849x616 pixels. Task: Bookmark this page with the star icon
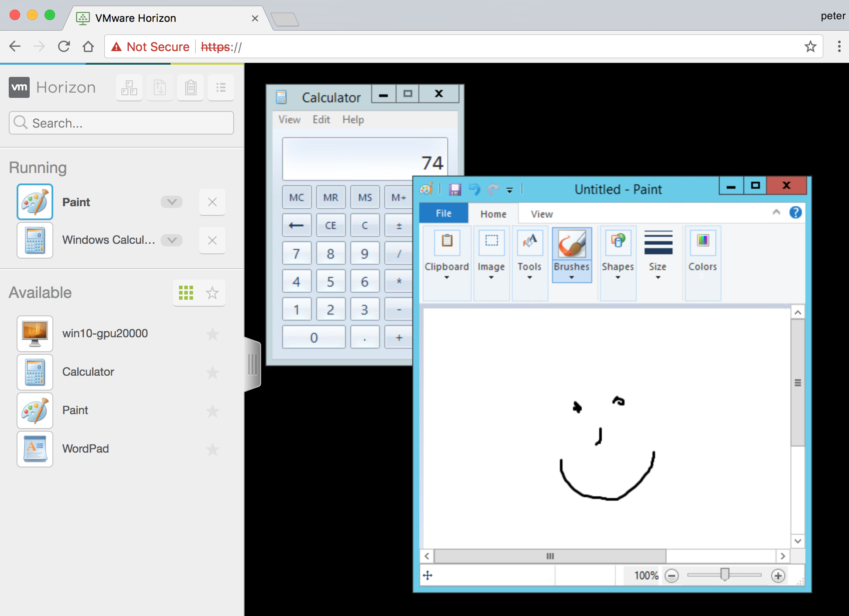pos(811,46)
